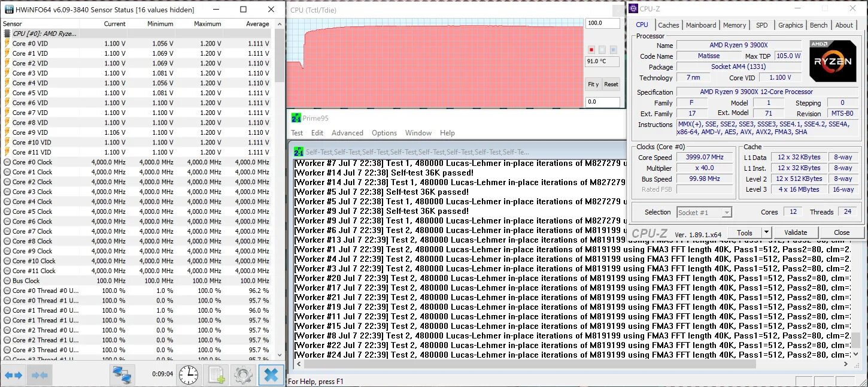Click the CPU-Z title bar logo icon
The image size is (868, 387).
633,8
